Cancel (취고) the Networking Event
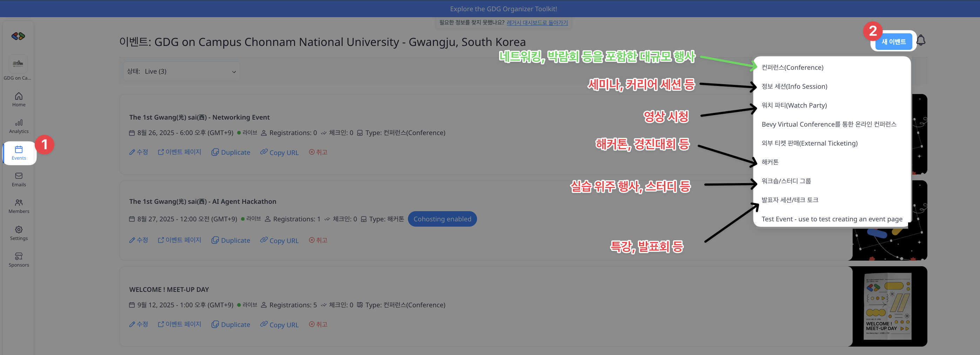 click(x=318, y=152)
